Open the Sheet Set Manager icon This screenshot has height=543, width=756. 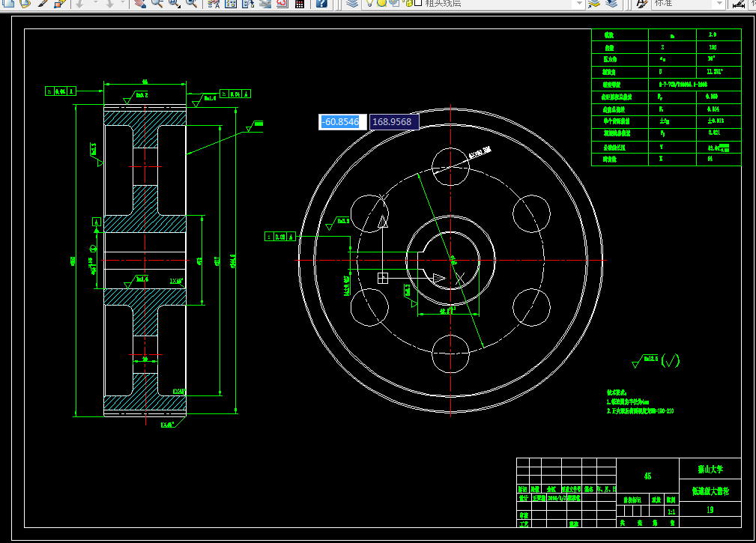265,4
